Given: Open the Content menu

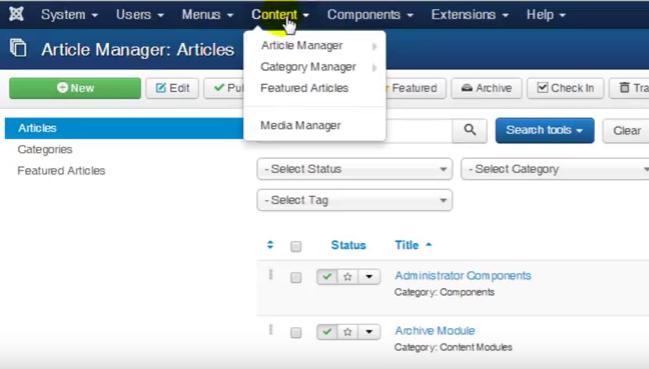Looking at the screenshot, I should click(x=280, y=15).
